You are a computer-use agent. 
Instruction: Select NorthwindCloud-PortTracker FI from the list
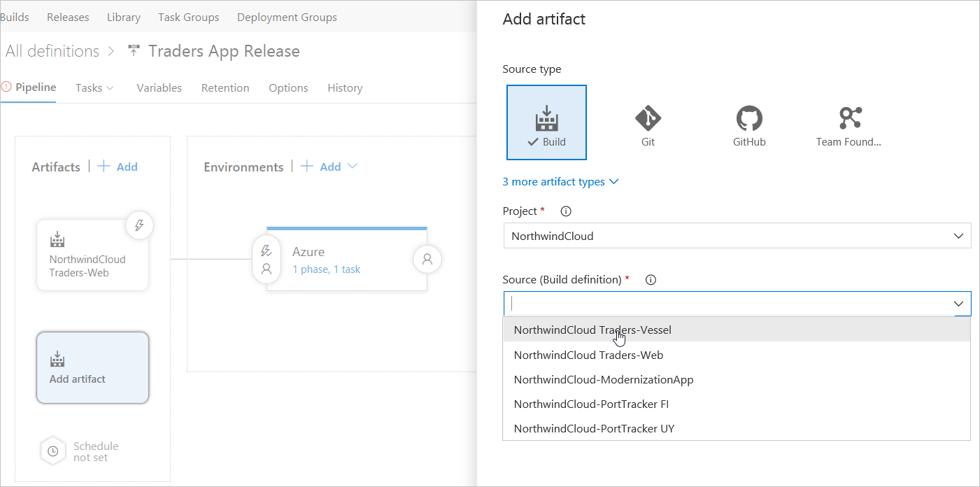coord(737,404)
